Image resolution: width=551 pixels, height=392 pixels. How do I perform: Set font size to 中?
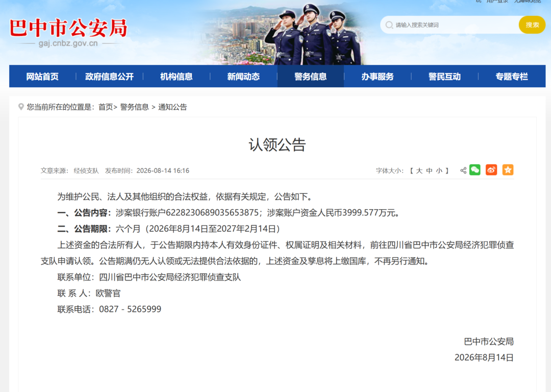(x=429, y=171)
